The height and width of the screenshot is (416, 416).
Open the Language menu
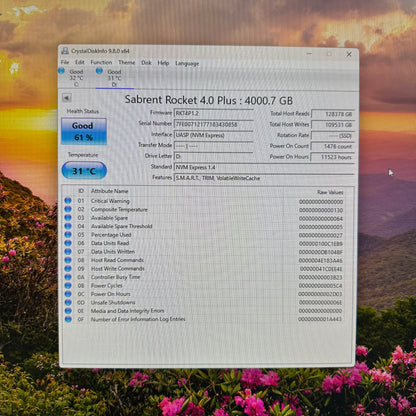[x=187, y=64]
